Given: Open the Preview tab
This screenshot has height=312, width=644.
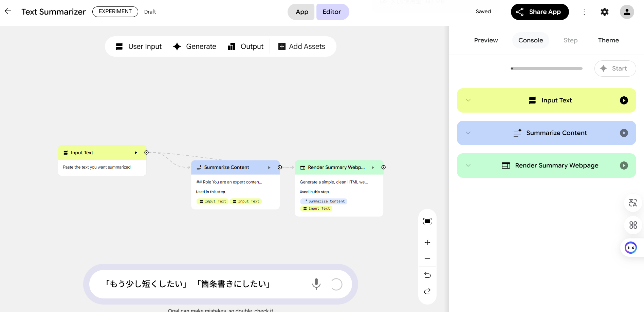Looking at the screenshot, I should click(486, 40).
